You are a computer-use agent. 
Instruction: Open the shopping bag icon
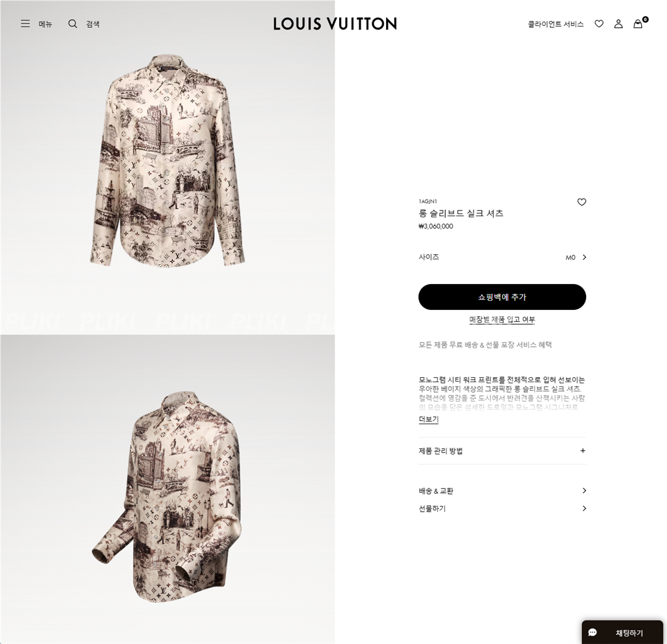click(x=638, y=24)
